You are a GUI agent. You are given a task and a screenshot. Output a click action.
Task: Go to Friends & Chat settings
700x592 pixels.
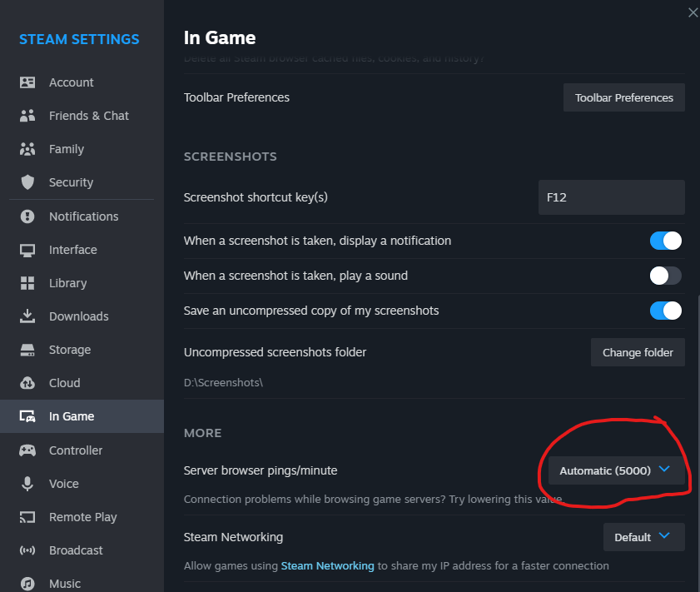pyautogui.click(x=82, y=116)
